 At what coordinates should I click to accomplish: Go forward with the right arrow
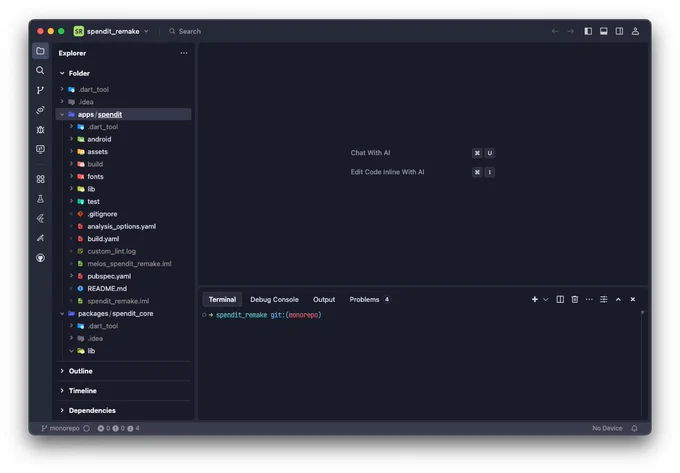[571, 31]
